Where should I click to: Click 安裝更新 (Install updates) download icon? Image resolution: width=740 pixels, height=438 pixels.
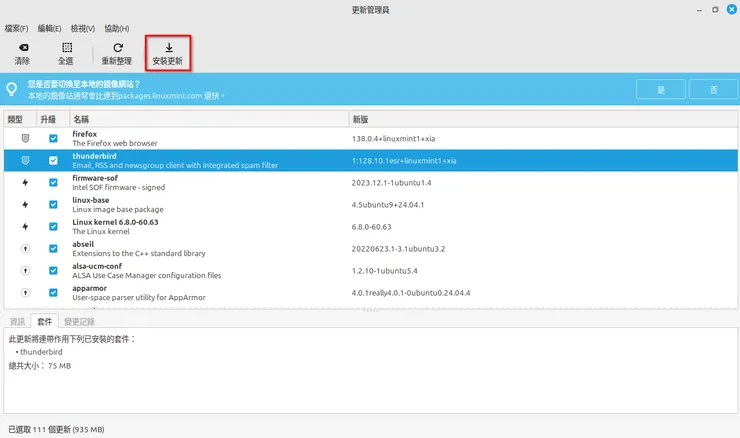[168, 47]
